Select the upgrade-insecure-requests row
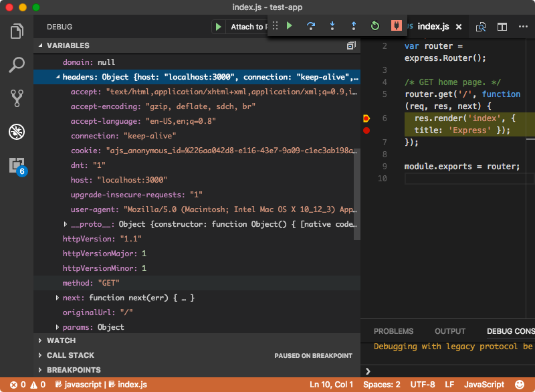Image resolution: width=535 pixels, height=392 pixels. click(x=197, y=195)
